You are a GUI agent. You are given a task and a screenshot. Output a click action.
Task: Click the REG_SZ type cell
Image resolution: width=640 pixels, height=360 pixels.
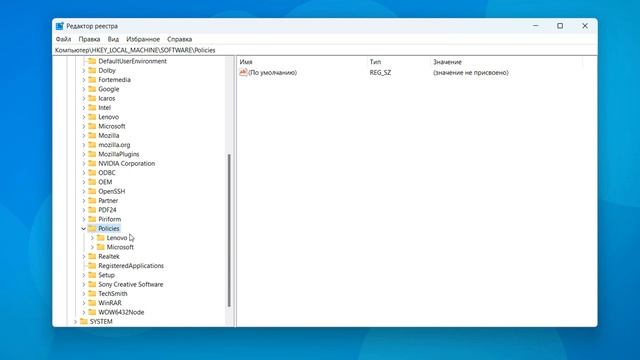tap(380, 73)
